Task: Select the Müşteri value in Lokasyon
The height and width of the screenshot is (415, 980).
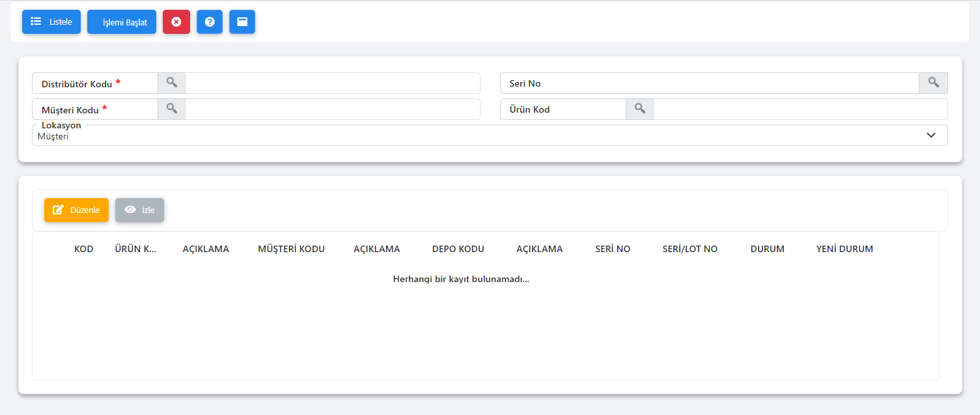Action: point(53,137)
